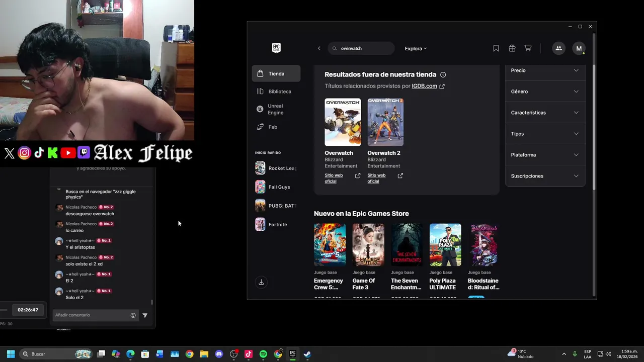Viewport: 644px width, 362px height.
Task: Open the Explora dropdown menu
Action: [416, 49]
